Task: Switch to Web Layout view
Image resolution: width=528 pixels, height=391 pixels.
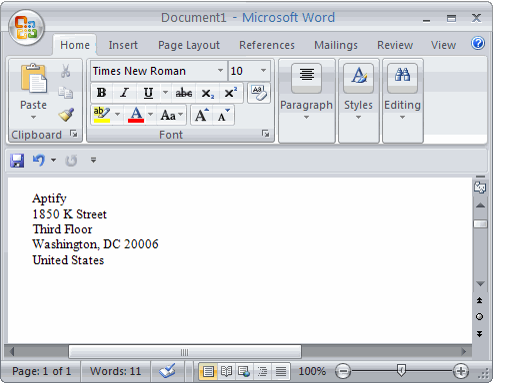Action: point(244,371)
